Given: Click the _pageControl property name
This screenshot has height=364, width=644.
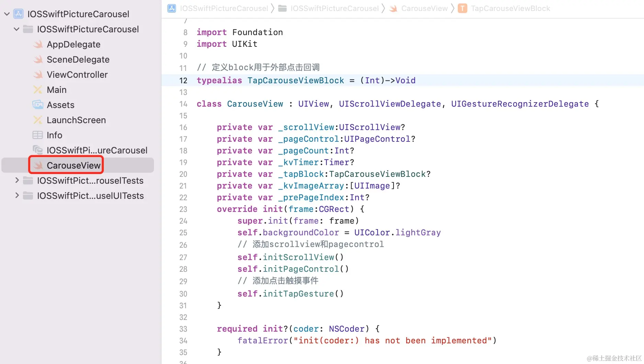Looking at the screenshot, I should coord(309,139).
